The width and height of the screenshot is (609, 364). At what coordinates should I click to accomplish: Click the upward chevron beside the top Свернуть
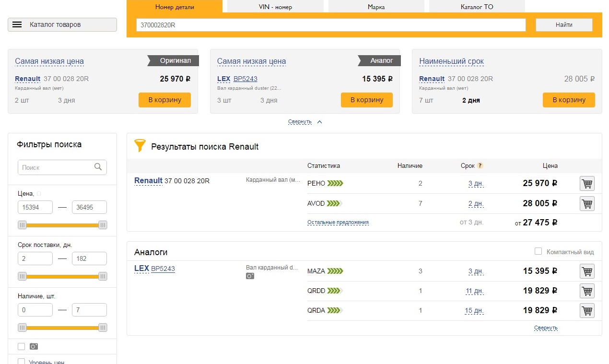(x=320, y=122)
